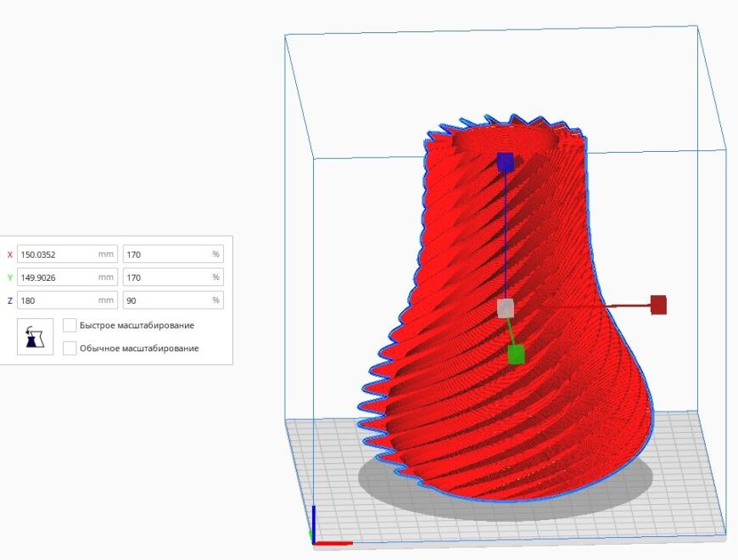Grab the red X-axis scale handle

click(x=658, y=305)
